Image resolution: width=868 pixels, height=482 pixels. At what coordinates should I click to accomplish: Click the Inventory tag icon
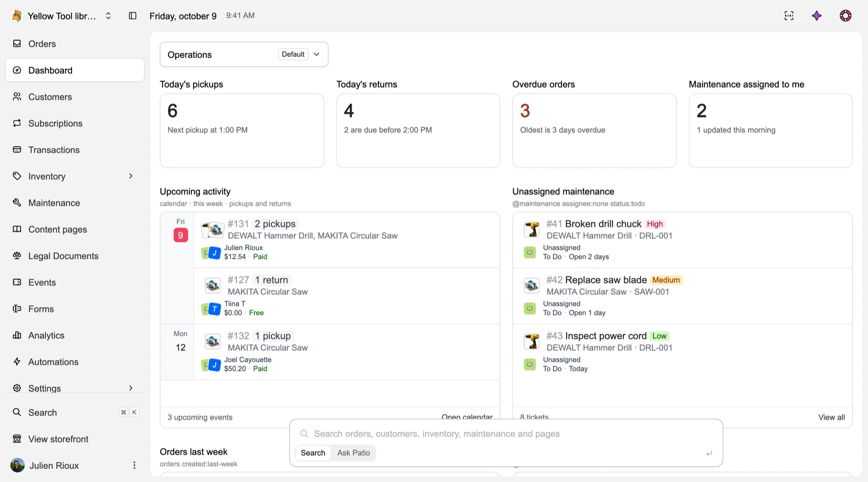click(x=17, y=176)
